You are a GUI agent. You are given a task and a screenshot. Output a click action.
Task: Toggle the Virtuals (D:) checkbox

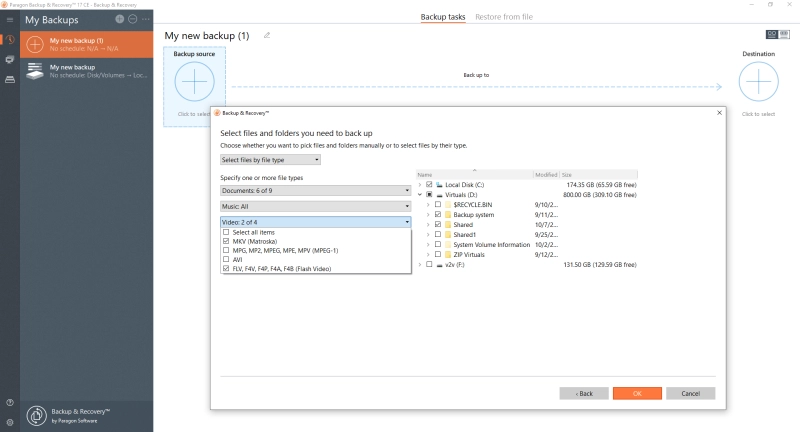(x=429, y=195)
